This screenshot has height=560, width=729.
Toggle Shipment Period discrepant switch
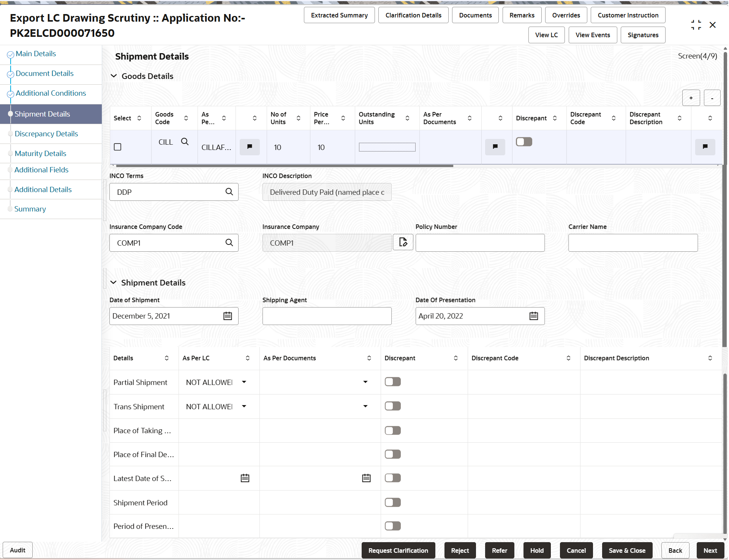coord(393,502)
